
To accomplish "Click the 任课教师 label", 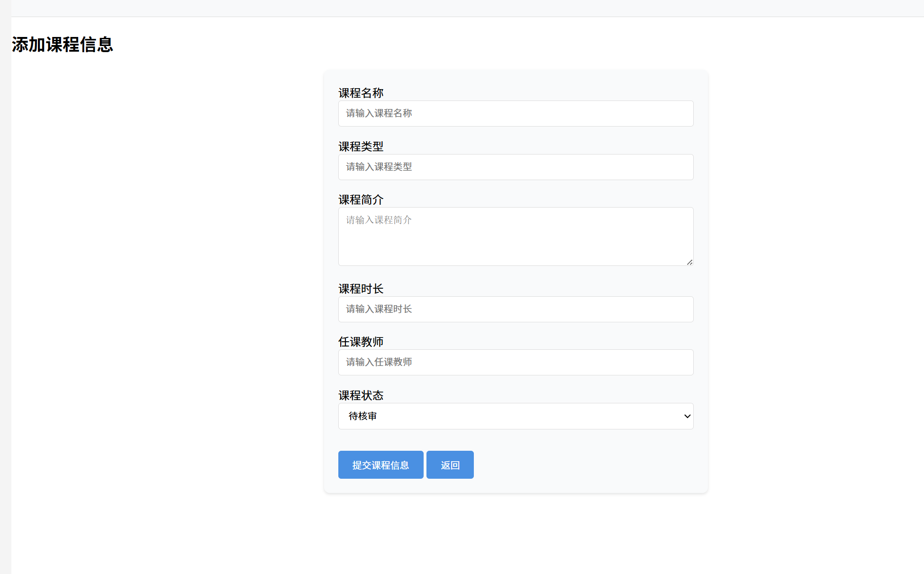I will (x=361, y=342).
